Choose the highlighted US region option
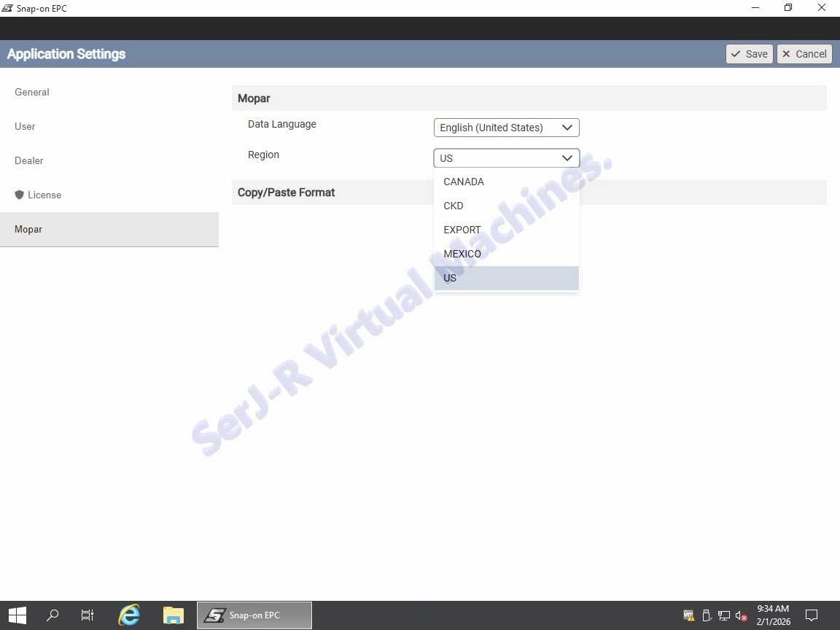 (x=450, y=278)
